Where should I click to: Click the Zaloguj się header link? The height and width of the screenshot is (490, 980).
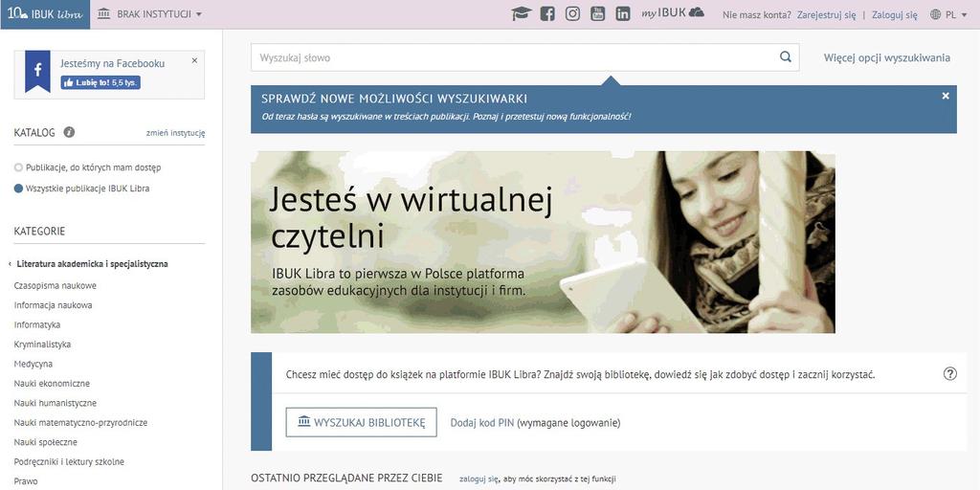click(895, 14)
